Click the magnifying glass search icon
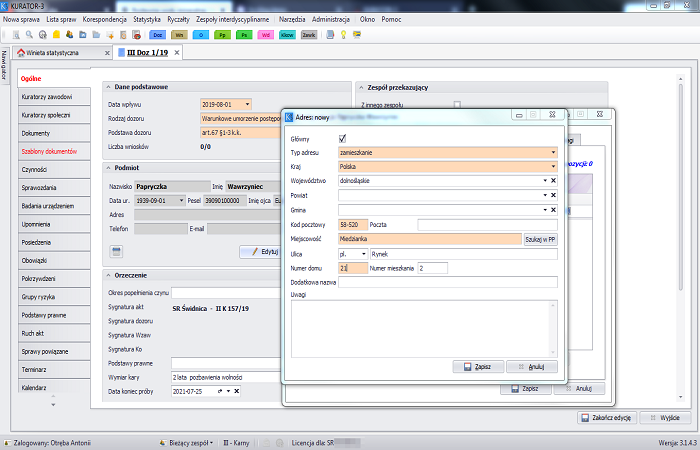Screen dimensions: 700x450 (29, 34)
